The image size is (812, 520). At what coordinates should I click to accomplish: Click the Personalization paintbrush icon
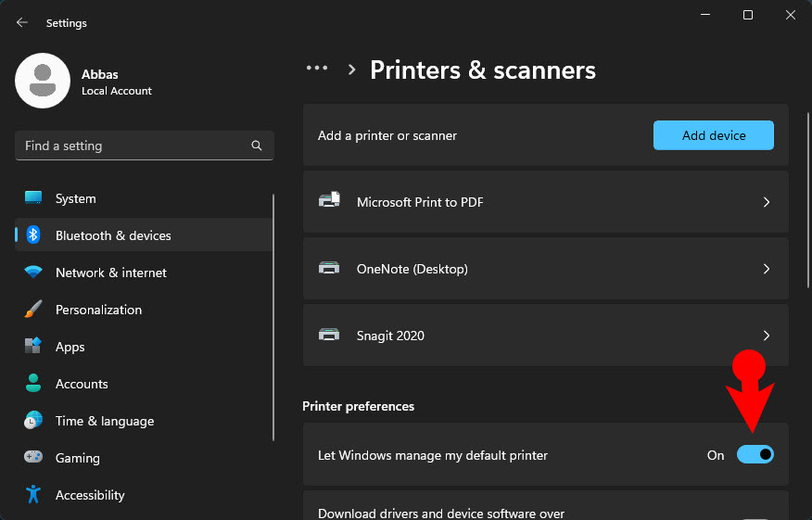pos(33,310)
